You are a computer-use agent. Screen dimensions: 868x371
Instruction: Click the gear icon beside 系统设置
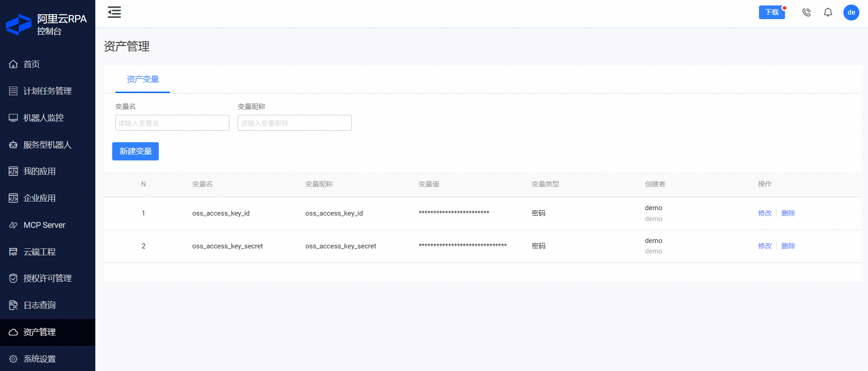click(13, 359)
